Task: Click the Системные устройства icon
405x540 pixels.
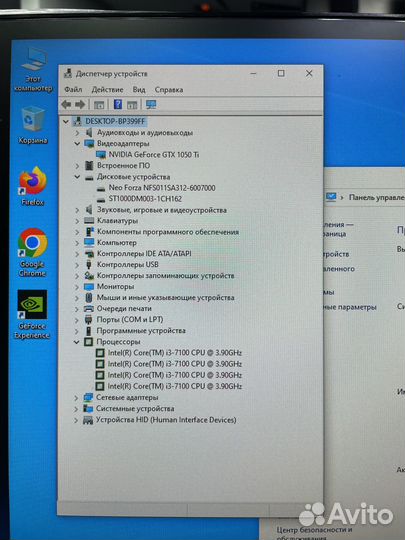Action: (88, 409)
